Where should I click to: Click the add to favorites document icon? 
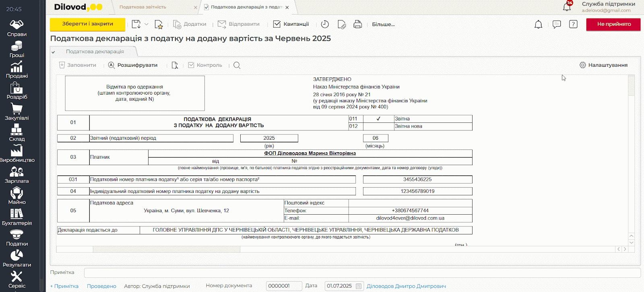pyautogui.click(x=159, y=25)
